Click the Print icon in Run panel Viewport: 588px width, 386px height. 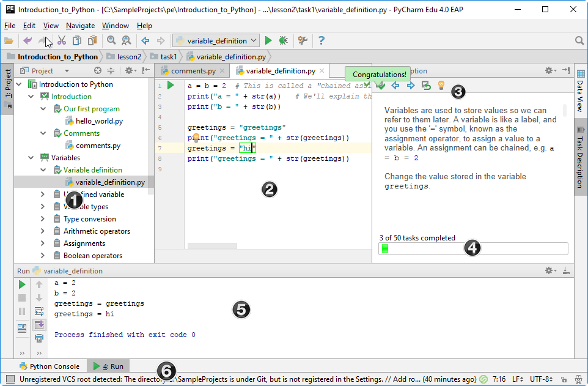click(39, 338)
